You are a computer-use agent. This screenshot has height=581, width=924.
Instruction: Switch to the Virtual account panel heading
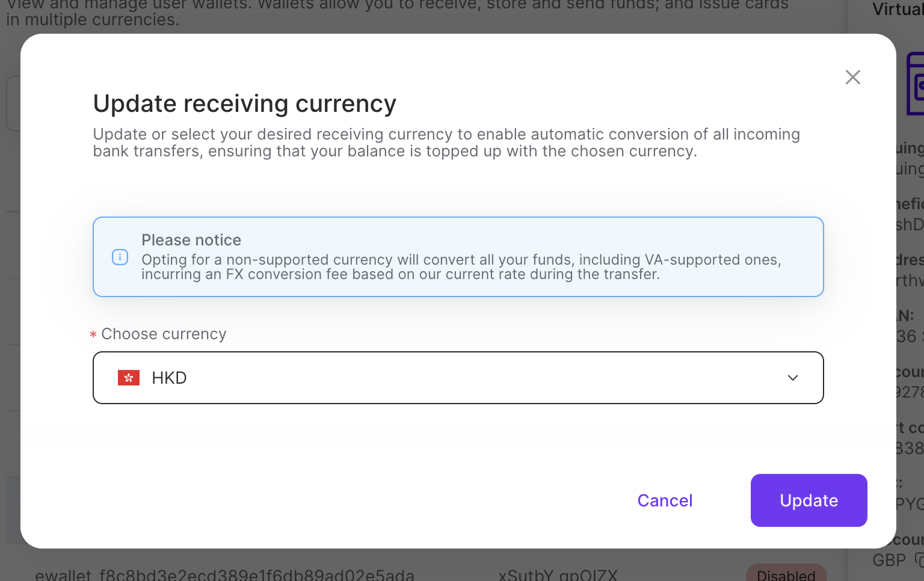899,9
